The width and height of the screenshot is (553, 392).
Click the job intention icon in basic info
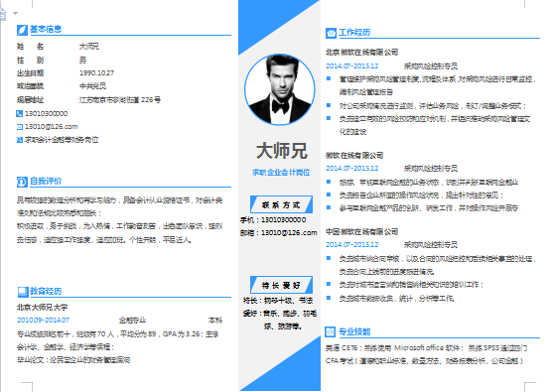point(20,140)
